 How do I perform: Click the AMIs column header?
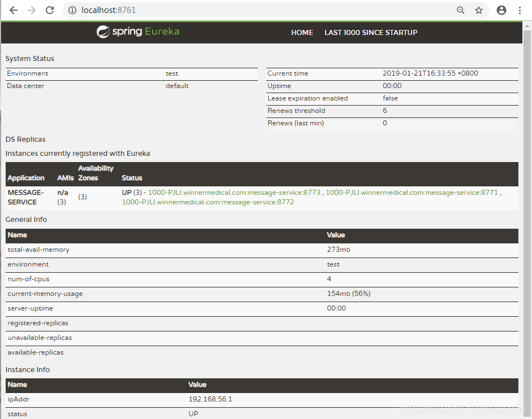pyautogui.click(x=66, y=178)
